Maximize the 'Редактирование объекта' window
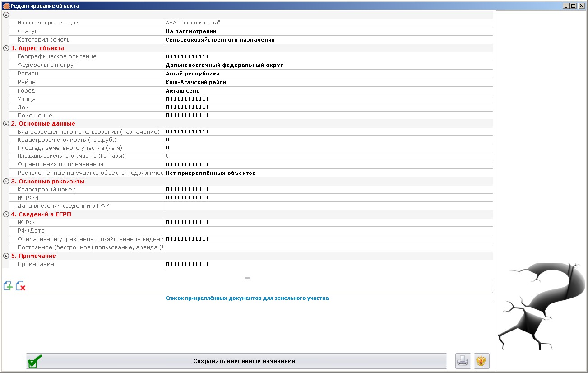Screen dimensions: 588x373 pos(573,6)
